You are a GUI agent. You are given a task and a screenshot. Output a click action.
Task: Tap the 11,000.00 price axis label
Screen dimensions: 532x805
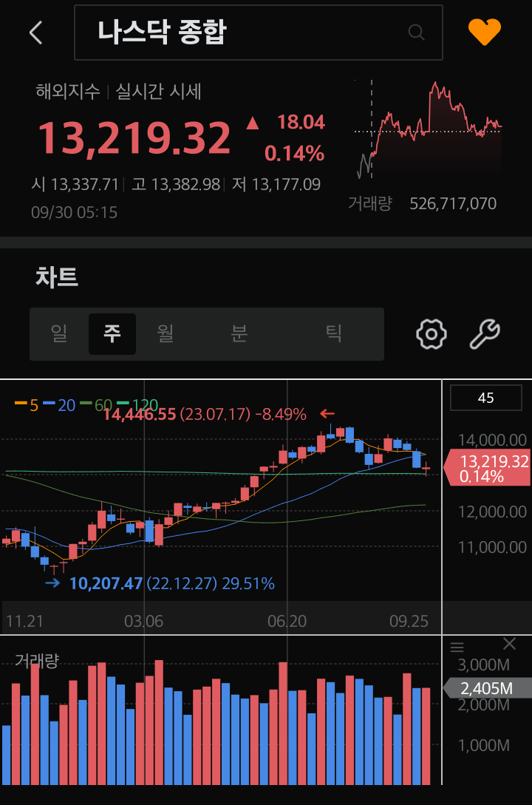pos(492,547)
